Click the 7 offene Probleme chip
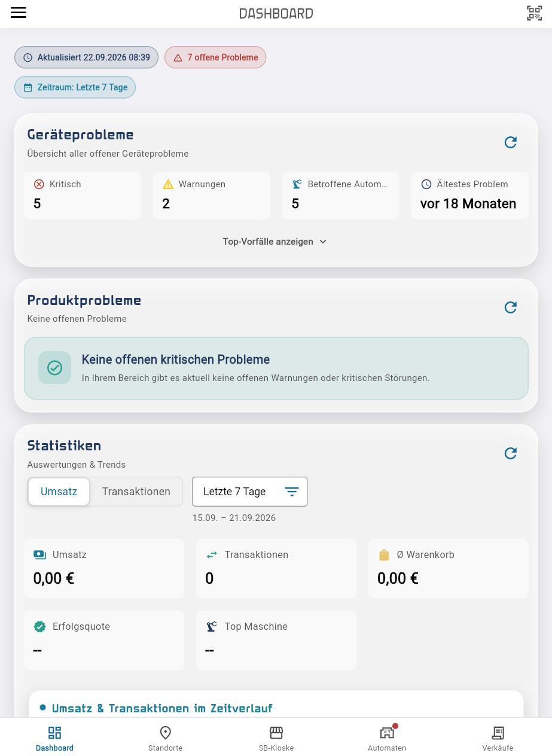The height and width of the screenshot is (756, 552). click(215, 57)
